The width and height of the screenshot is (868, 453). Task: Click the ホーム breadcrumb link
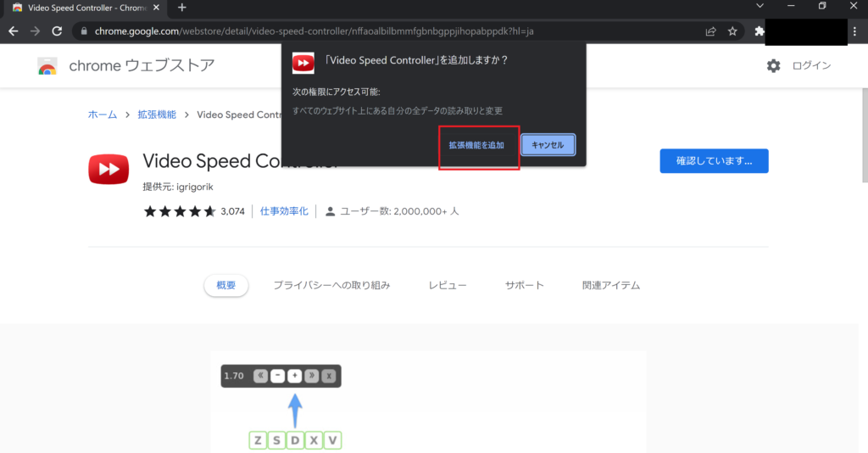point(103,115)
